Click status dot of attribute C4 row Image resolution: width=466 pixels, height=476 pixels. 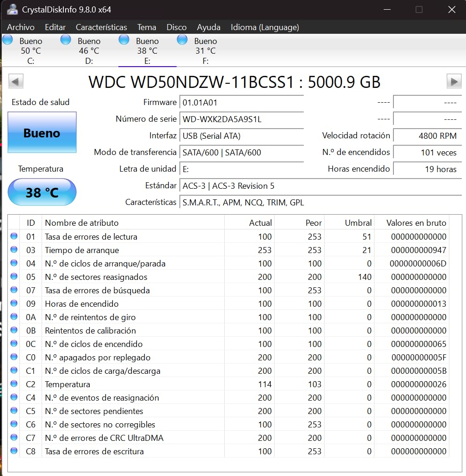click(14, 397)
